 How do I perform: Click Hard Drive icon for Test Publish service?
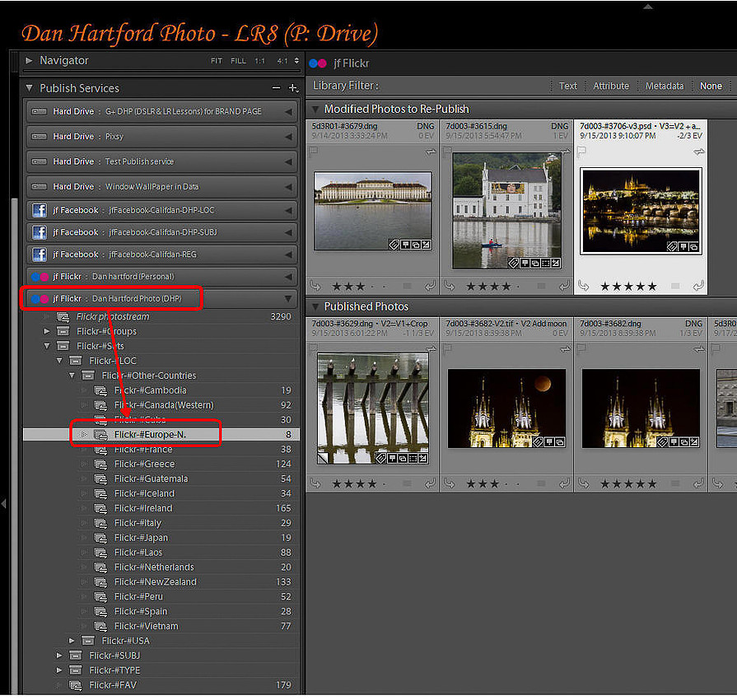(39, 161)
